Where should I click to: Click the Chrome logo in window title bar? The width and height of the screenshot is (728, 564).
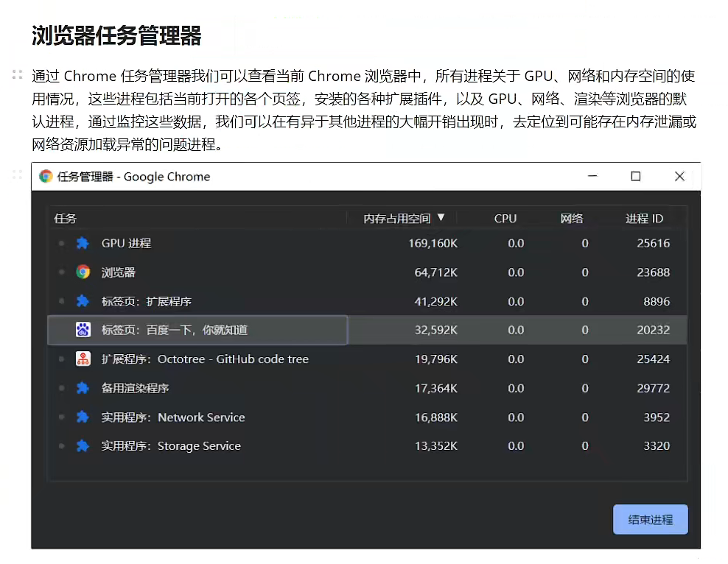click(46, 177)
